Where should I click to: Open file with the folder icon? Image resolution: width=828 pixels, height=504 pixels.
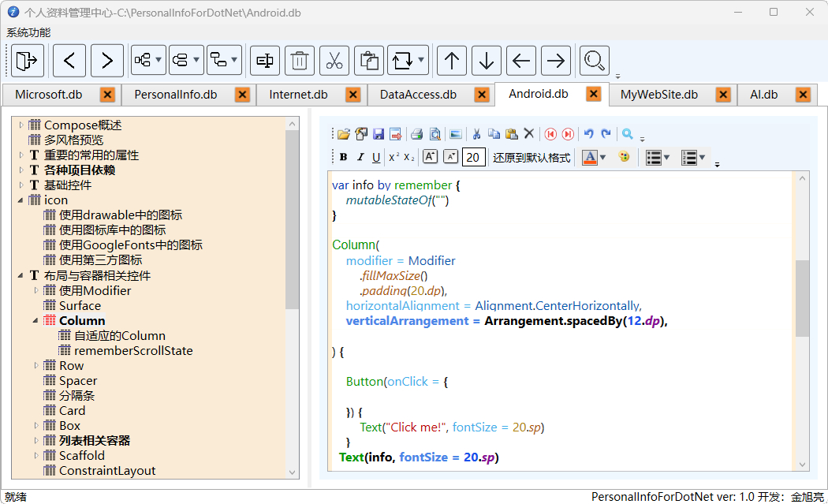pos(344,134)
